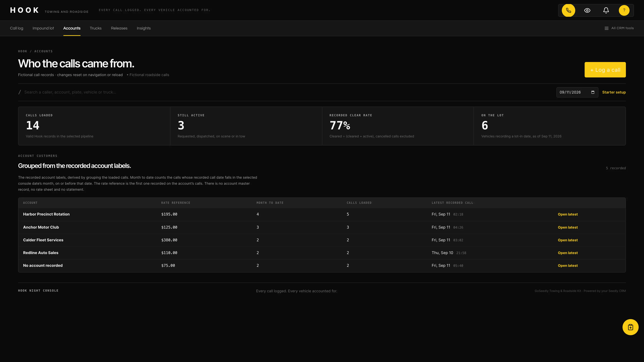Open latest for Redline Auto Sales
The width and height of the screenshot is (644, 362).
pyautogui.click(x=568, y=253)
